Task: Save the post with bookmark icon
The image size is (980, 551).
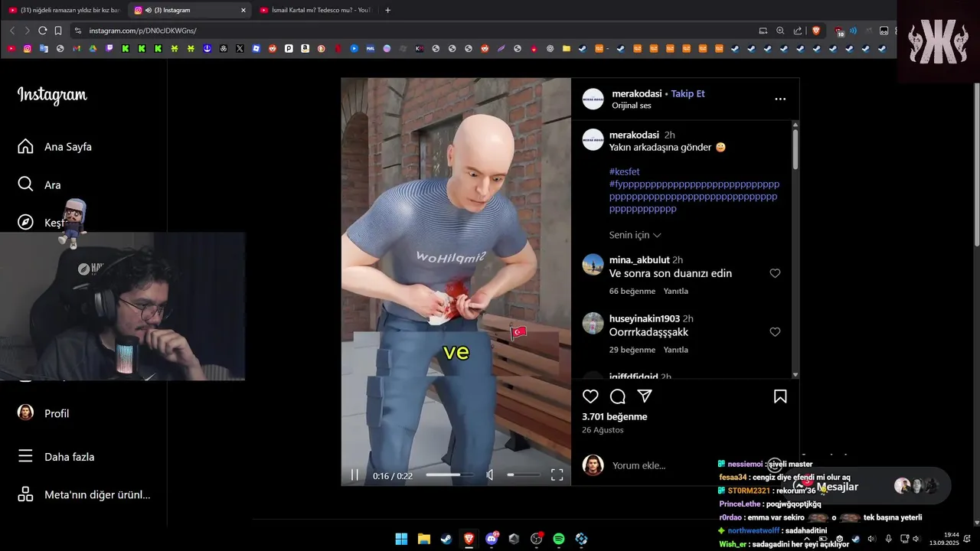Action: tap(780, 396)
